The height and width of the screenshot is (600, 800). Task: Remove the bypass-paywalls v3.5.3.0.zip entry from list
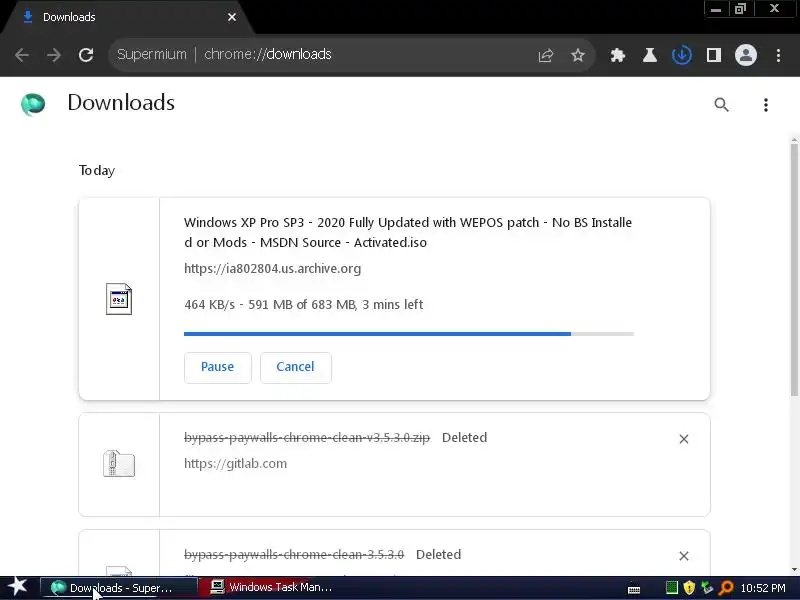point(684,439)
